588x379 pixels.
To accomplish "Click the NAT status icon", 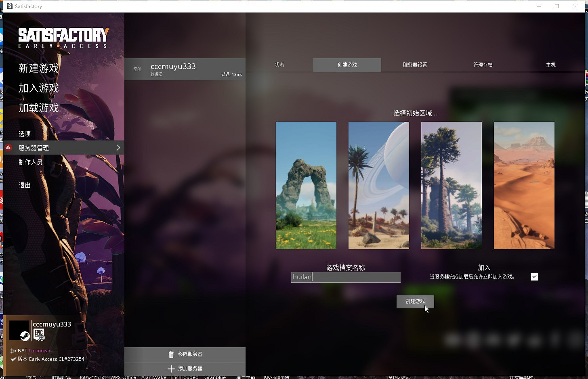I will point(13,351).
